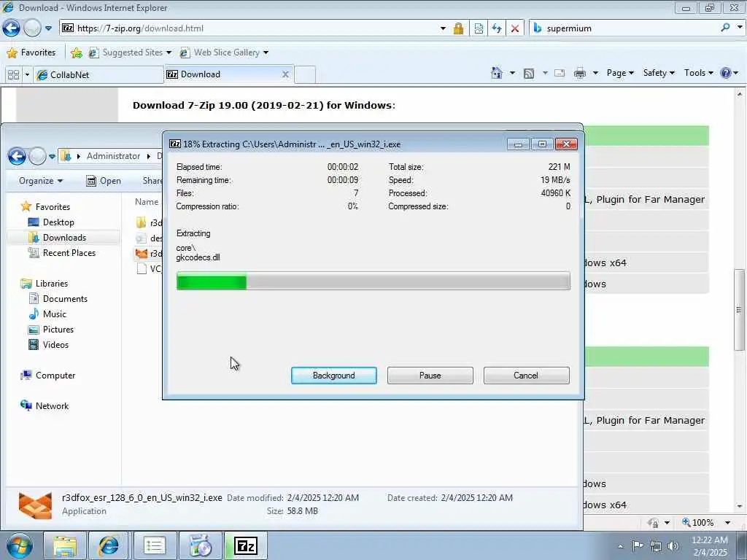Click the add to favorites bar icon
Viewport: 747px width, 560px height.
click(x=76, y=52)
